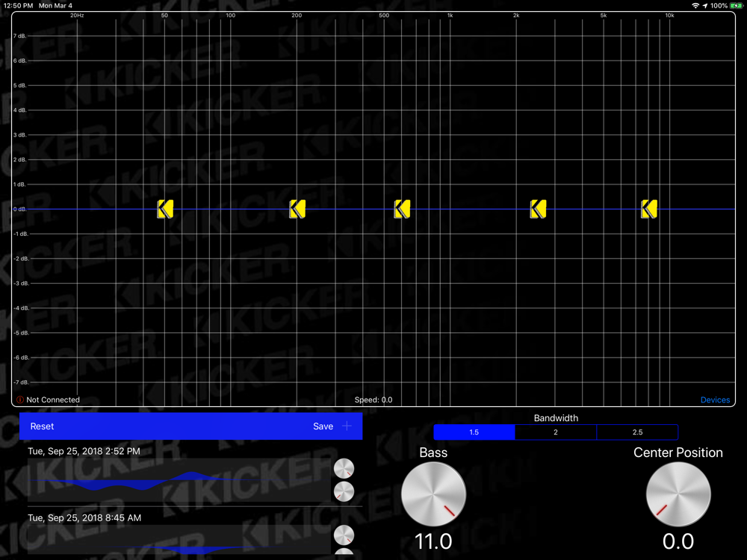Image resolution: width=747 pixels, height=560 pixels.
Task: Click the 'Not Connected' status text
Action: point(53,399)
